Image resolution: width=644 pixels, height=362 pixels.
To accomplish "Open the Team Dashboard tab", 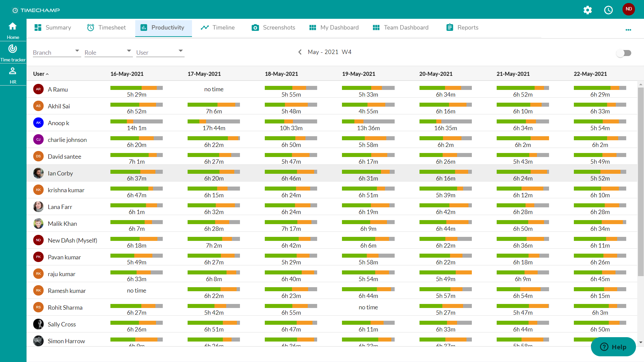I will [400, 28].
